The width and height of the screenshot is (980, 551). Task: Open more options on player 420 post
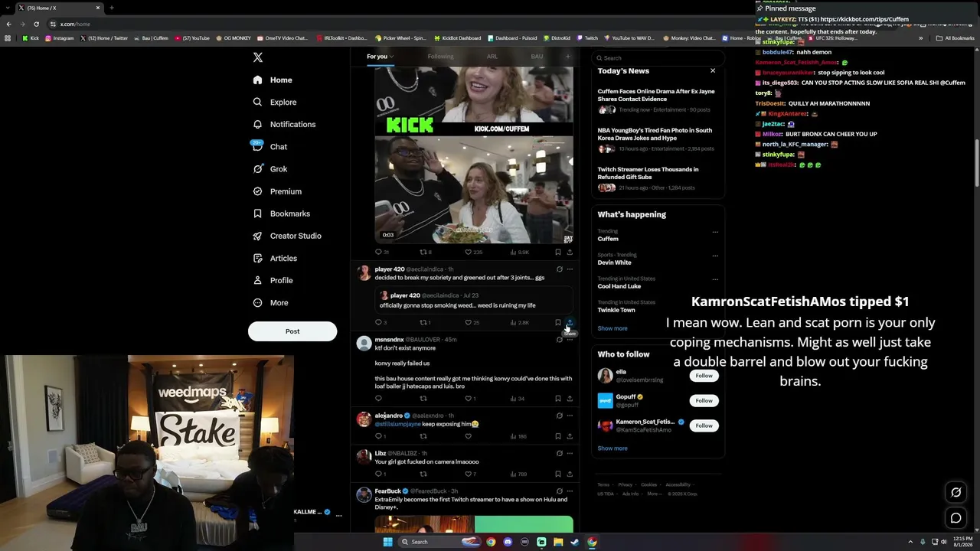(x=570, y=269)
